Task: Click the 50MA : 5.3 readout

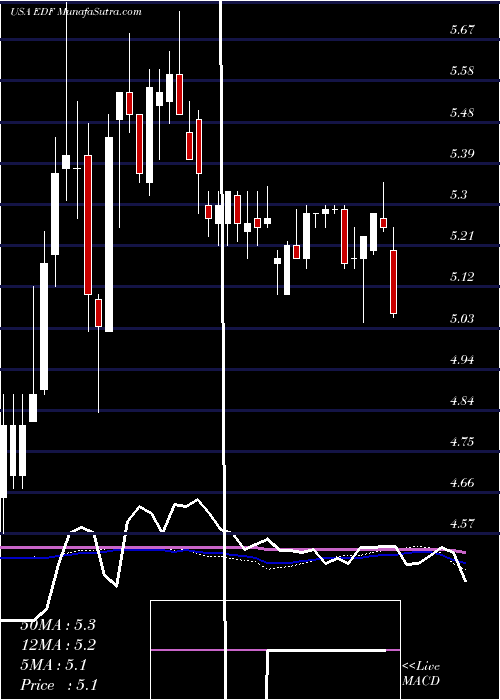Action: point(58,625)
